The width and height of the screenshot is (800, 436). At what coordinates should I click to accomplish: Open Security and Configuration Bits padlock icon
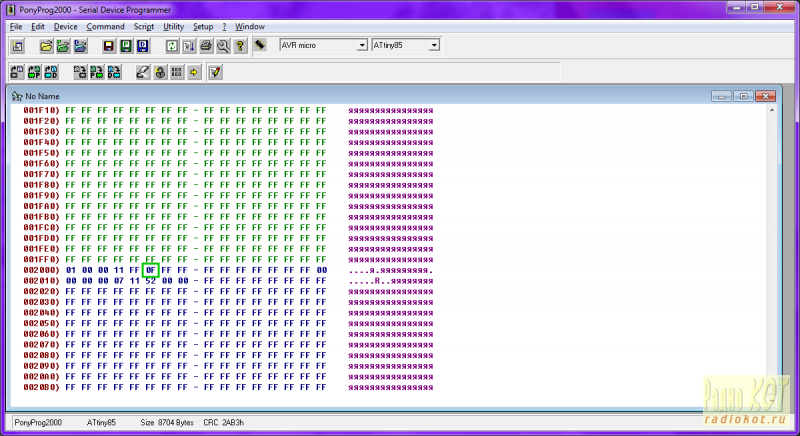point(160,72)
